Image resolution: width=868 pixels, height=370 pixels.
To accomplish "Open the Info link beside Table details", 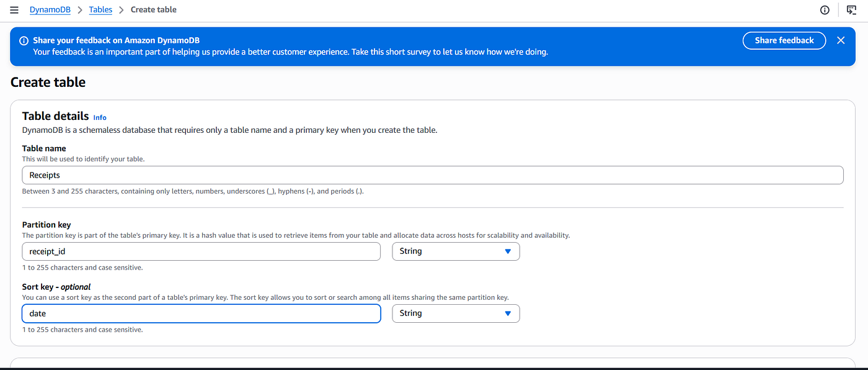I will coord(100,117).
